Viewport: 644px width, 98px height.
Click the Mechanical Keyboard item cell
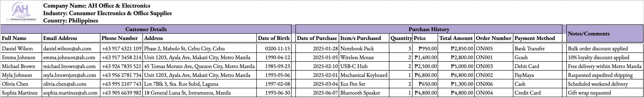click(x=364, y=75)
